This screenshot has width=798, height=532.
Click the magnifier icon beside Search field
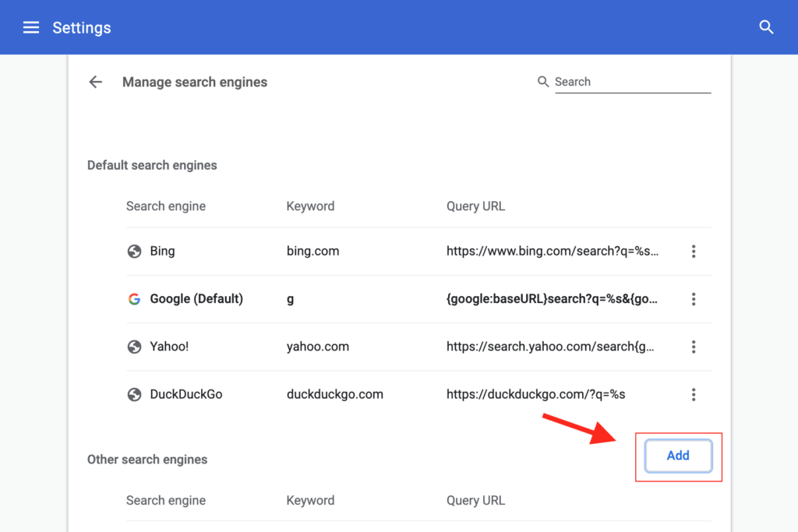point(543,82)
